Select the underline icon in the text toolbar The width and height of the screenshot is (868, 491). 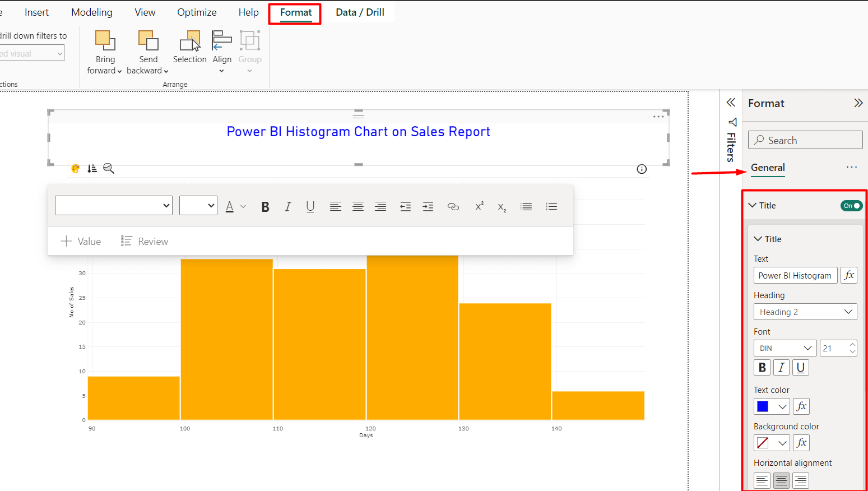(x=310, y=206)
